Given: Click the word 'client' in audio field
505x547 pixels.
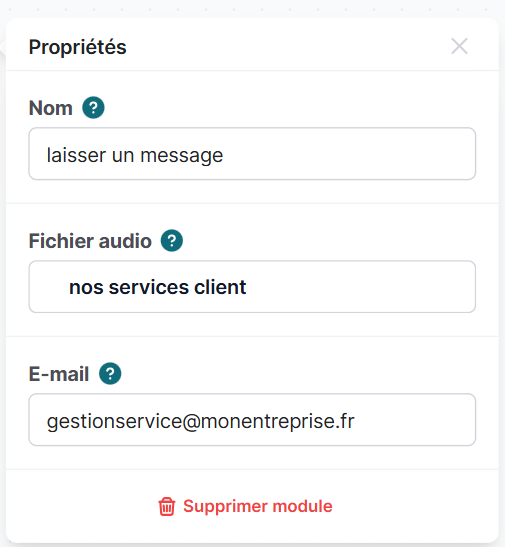Looking at the screenshot, I should (x=220, y=287).
